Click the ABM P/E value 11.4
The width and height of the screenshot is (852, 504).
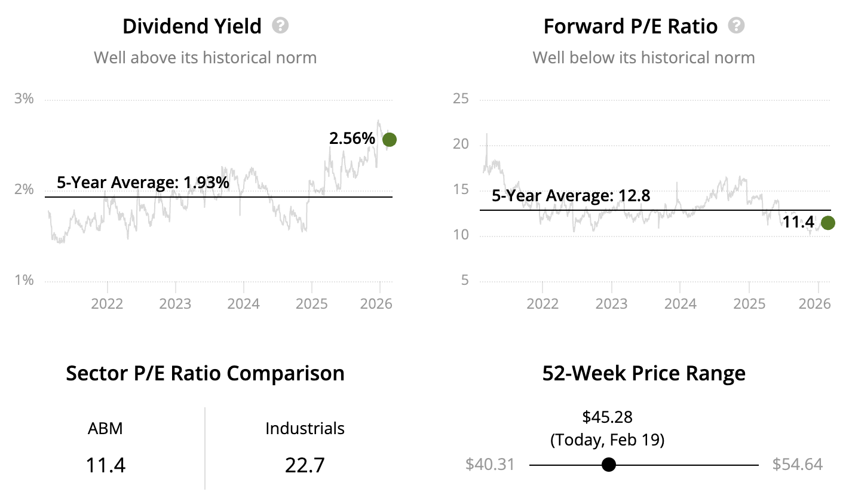(x=106, y=465)
